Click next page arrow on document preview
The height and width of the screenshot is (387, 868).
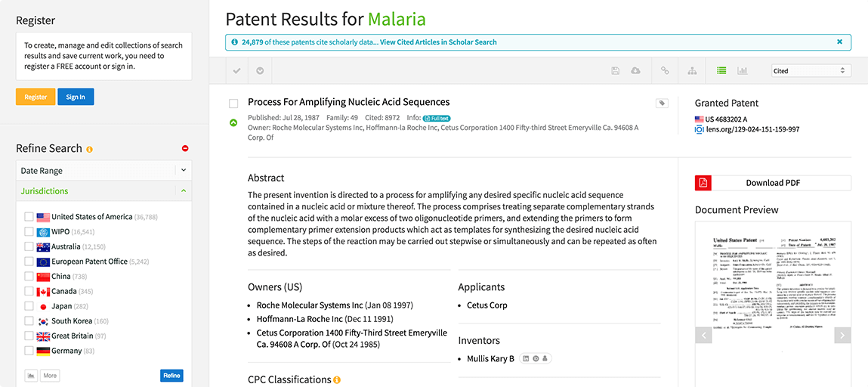pyautogui.click(x=842, y=335)
